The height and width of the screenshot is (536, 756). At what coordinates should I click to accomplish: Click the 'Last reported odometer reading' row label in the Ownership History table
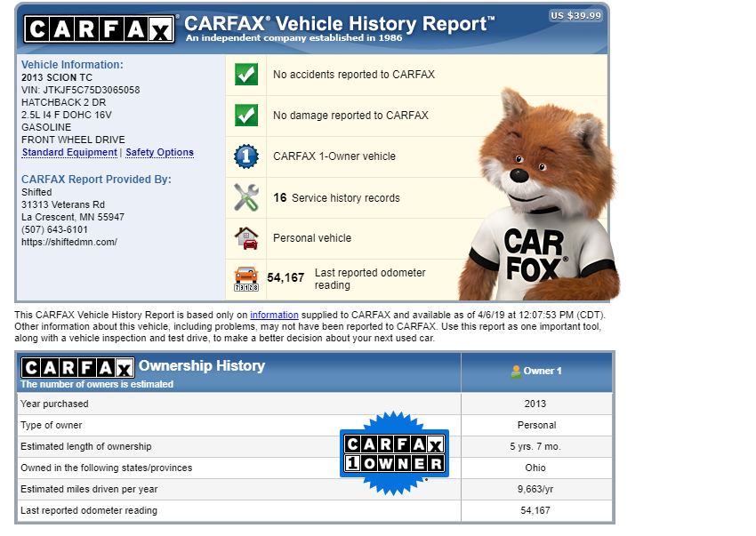click(x=89, y=510)
